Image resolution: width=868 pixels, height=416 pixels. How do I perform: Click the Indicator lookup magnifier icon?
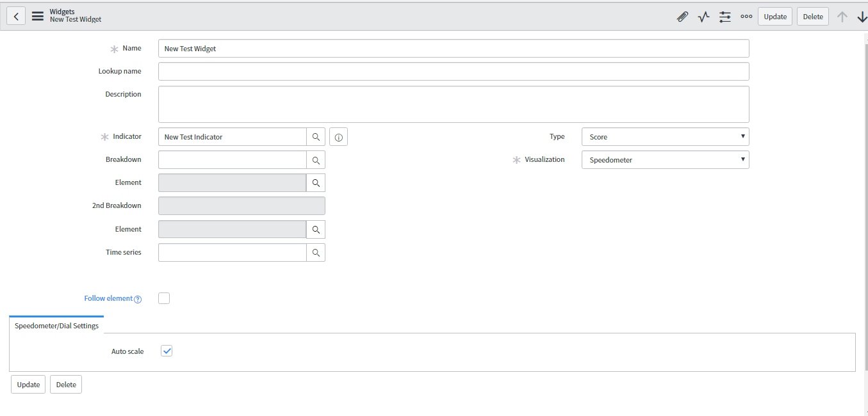(x=316, y=137)
